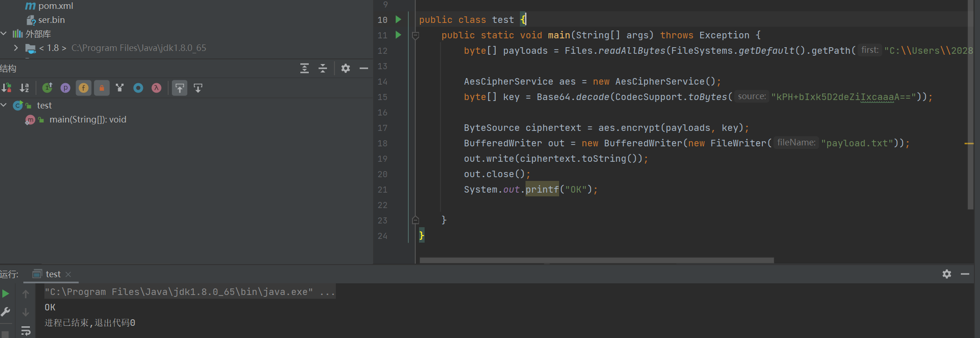This screenshot has height=338, width=980.
Task: Toggle Sort Alphabetically in Structure toolbar
Action: pos(25,88)
